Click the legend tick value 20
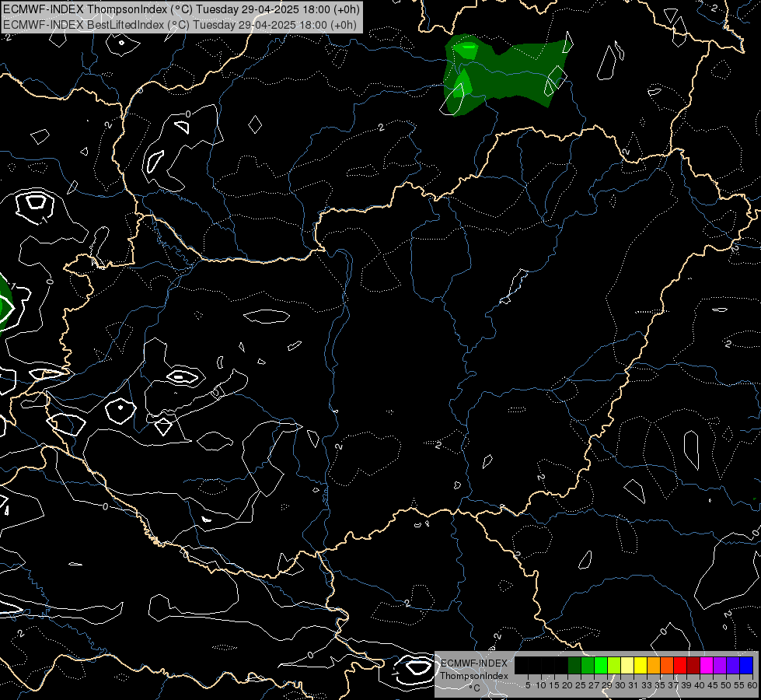The width and height of the screenshot is (761, 700). [x=567, y=685]
